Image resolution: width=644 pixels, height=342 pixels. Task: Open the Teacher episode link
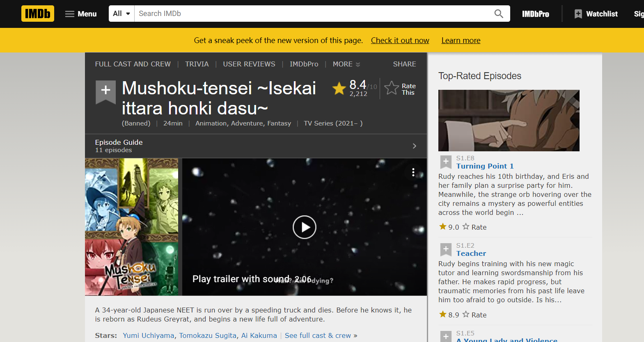click(x=471, y=253)
